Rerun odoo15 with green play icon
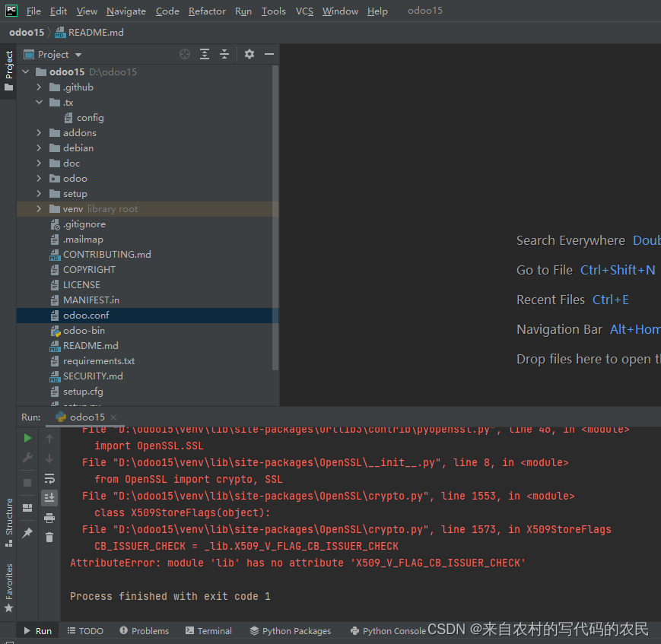The width and height of the screenshot is (661, 644). (x=27, y=438)
